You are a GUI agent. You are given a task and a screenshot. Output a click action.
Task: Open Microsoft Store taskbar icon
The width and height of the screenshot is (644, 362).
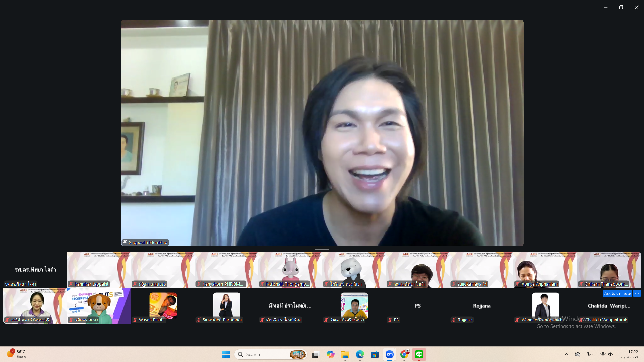[x=375, y=354]
